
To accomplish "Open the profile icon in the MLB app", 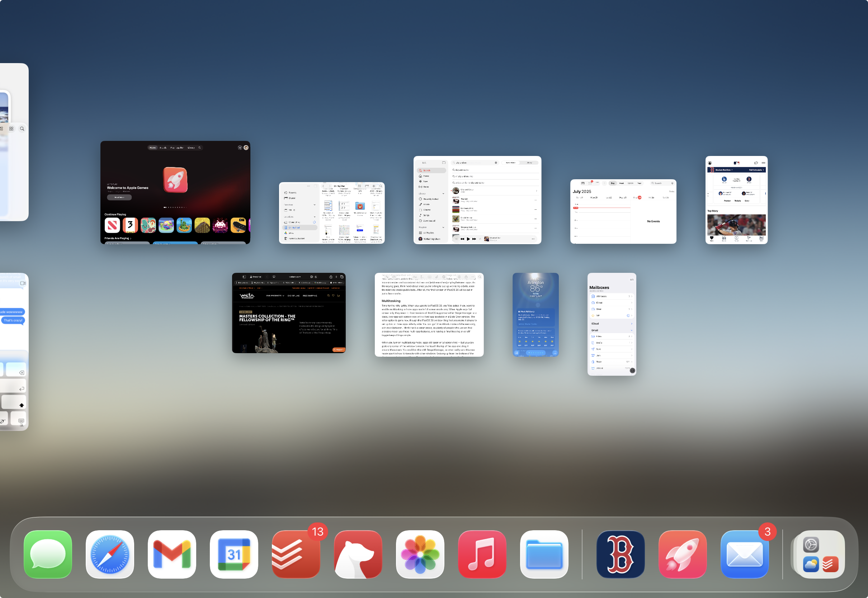I will click(x=710, y=163).
